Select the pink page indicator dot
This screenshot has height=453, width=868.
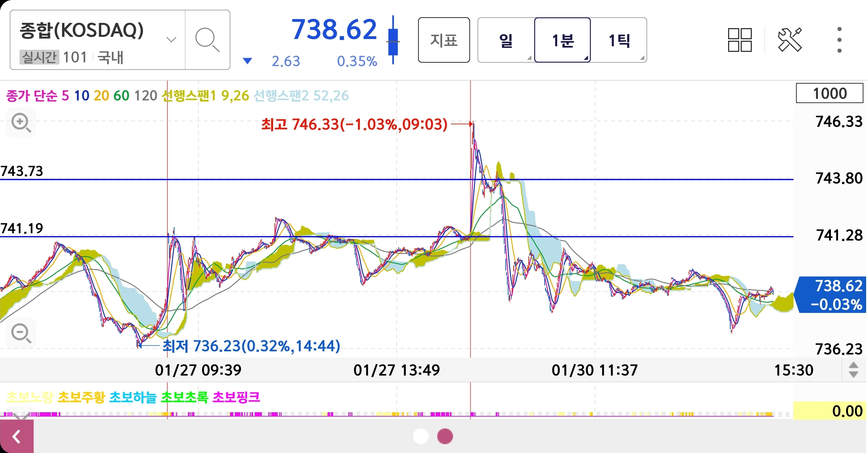pos(445,436)
